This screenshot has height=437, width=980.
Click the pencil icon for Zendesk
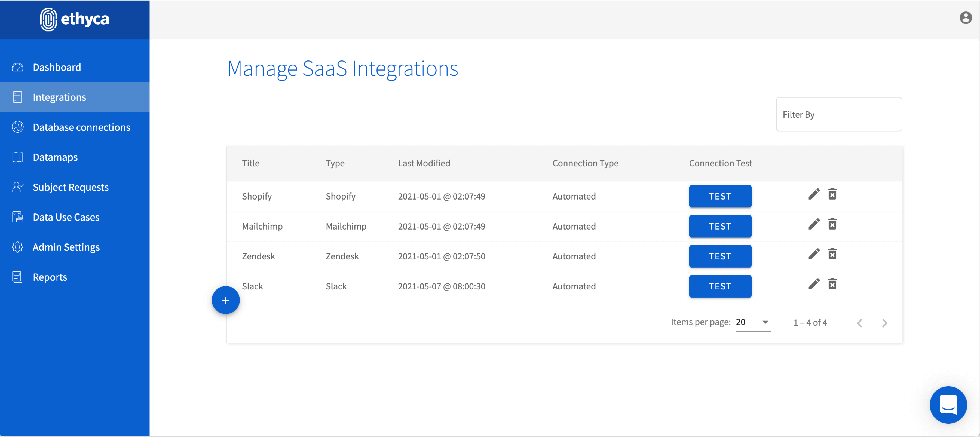pos(814,254)
